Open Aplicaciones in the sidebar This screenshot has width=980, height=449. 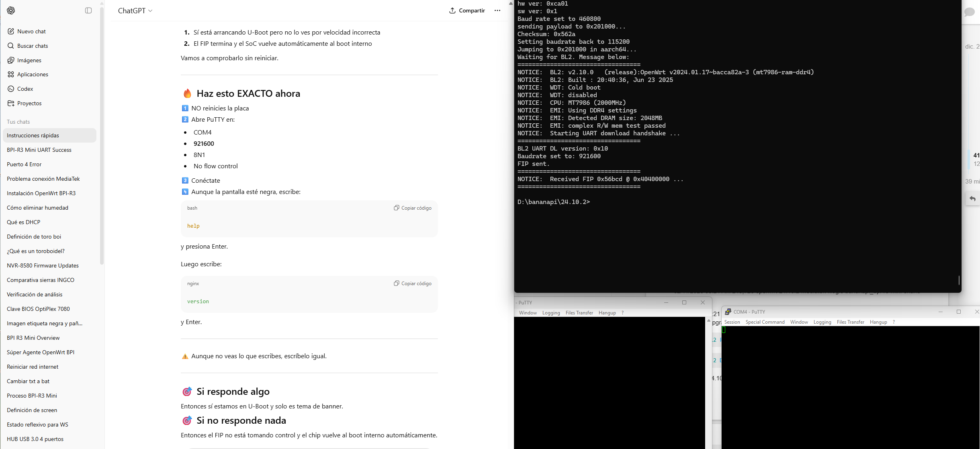tap(32, 74)
